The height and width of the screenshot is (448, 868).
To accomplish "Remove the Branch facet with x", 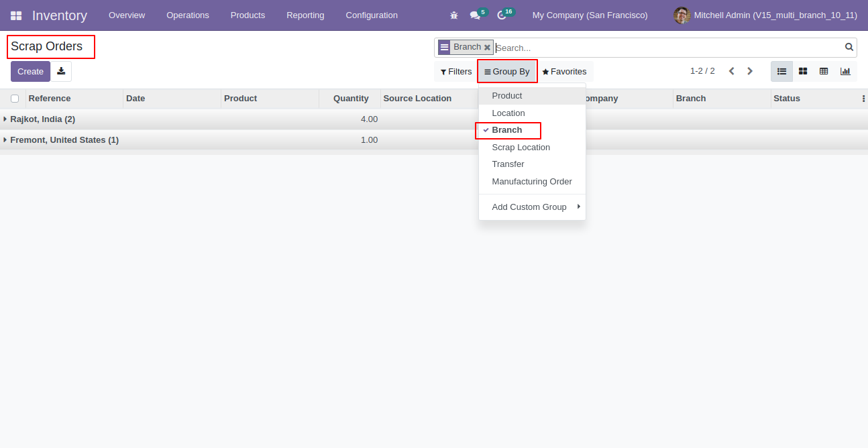I will (x=487, y=48).
